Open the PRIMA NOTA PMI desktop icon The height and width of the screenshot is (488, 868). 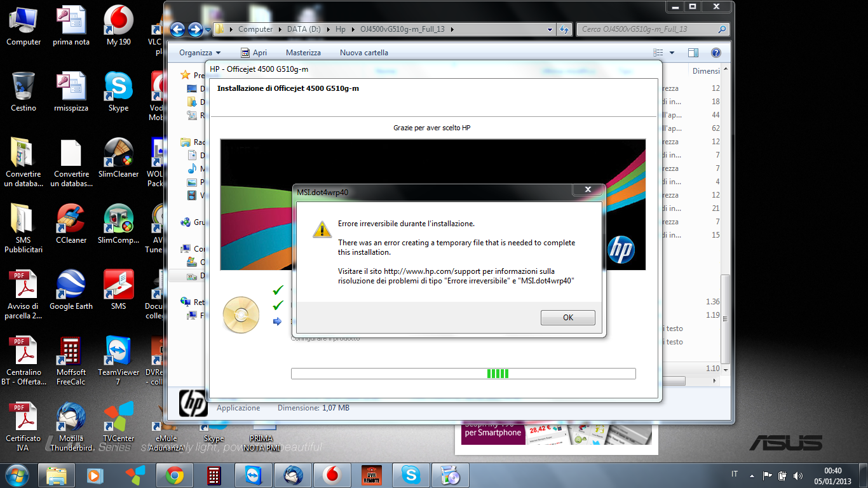click(261, 437)
